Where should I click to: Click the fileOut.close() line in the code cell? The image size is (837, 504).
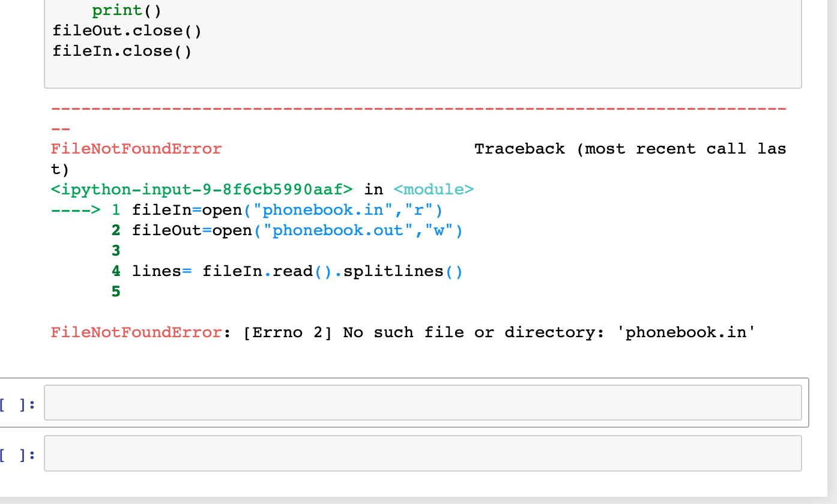coord(126,30)
